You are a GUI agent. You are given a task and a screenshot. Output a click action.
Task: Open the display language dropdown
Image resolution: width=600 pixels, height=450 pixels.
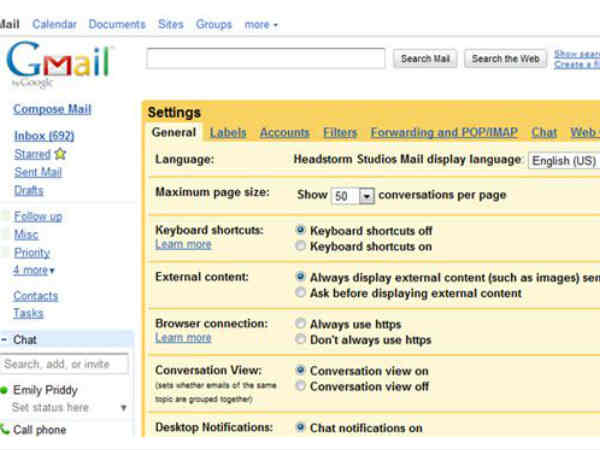coord(564,161)
